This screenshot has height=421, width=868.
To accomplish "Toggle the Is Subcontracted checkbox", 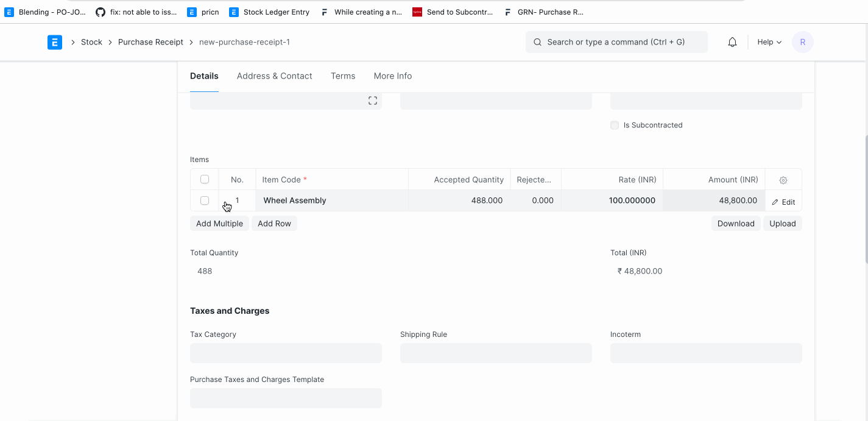I will [x=615, y=126].
